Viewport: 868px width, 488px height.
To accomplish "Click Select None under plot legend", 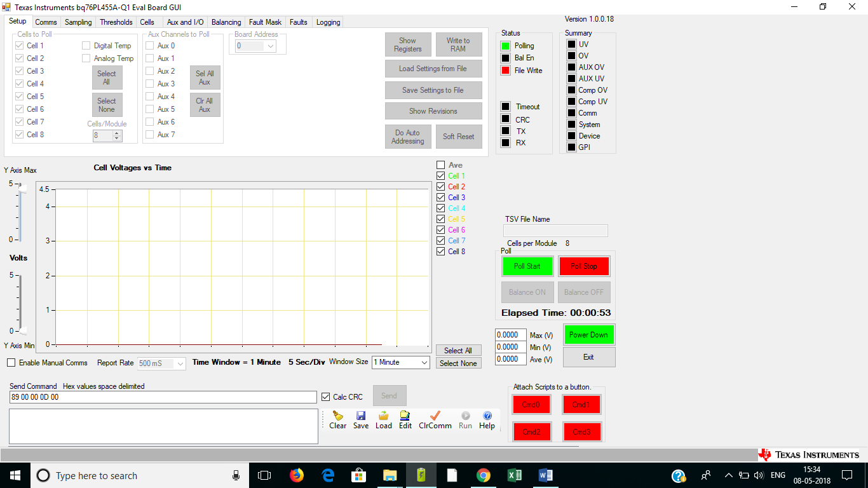I will (x=458, y=363).
